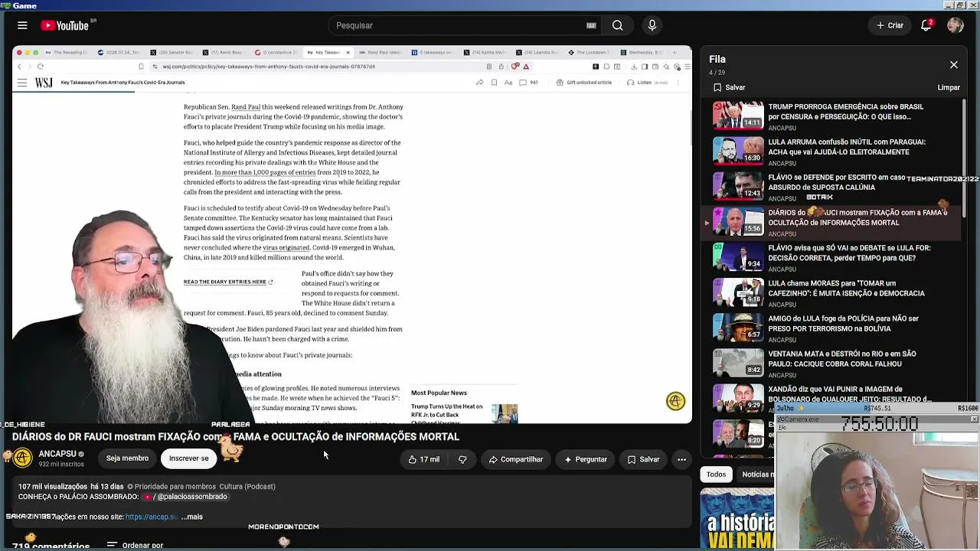Image resolution: width=980 pixels, height=551 pixels.
Task: Go to the YouTube home logo
Action: click(x=65, y=25)
